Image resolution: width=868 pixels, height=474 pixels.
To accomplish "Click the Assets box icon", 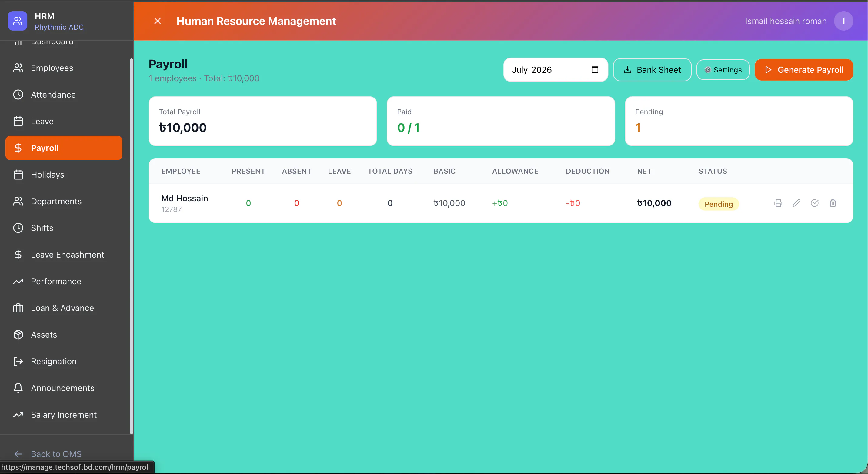I will coord(18,334).
